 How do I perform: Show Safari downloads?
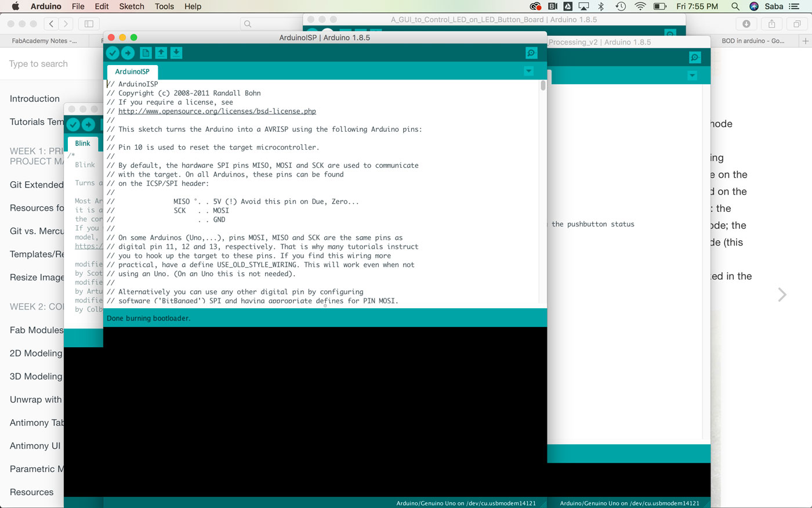[x=746, y=24]
